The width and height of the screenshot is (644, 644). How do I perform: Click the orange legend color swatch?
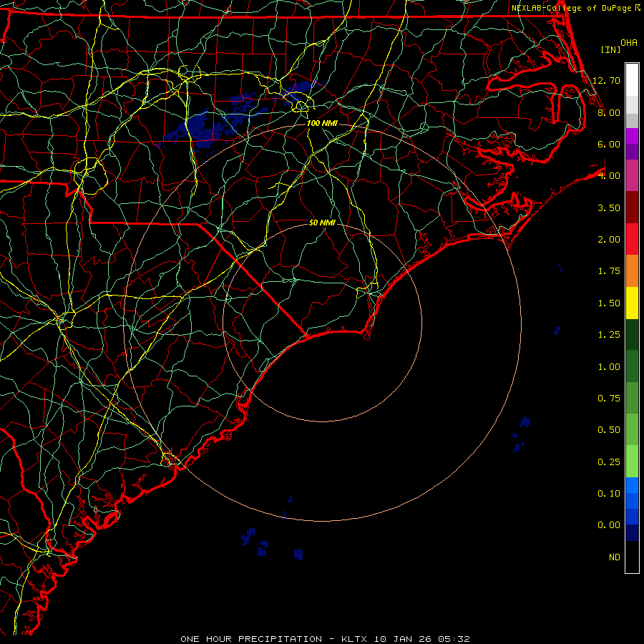632,270
